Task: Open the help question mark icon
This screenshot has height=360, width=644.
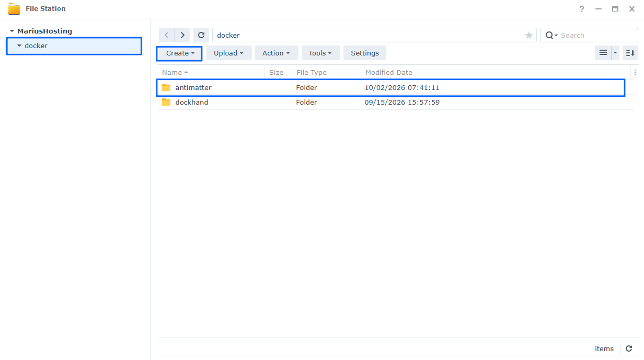Action: [582, 9]
